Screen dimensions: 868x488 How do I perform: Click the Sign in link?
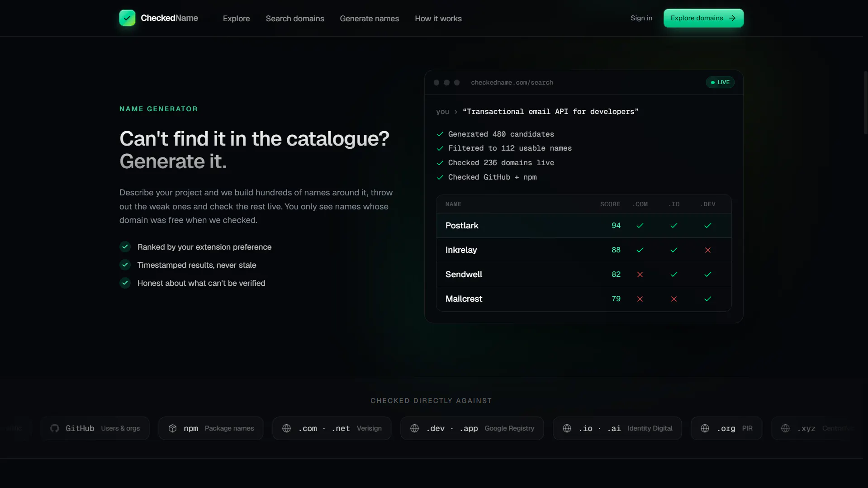coord(641,18)
